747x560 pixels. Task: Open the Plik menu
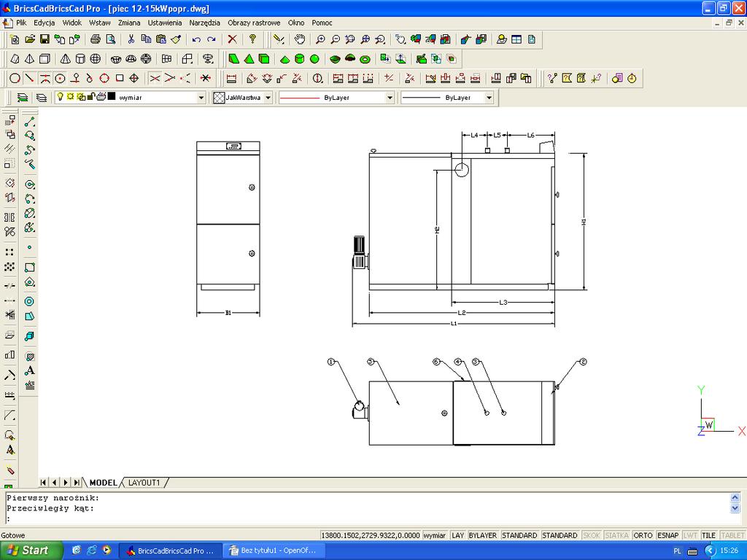21,23
